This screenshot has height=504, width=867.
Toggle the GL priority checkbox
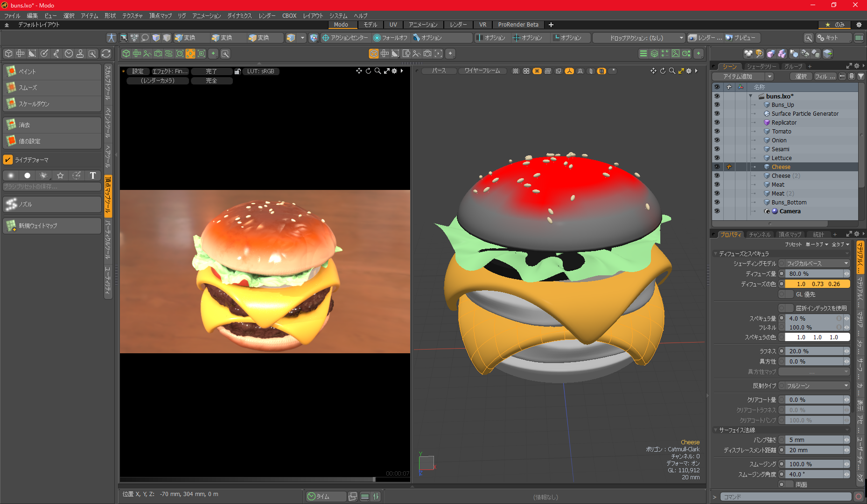point(786,294)
